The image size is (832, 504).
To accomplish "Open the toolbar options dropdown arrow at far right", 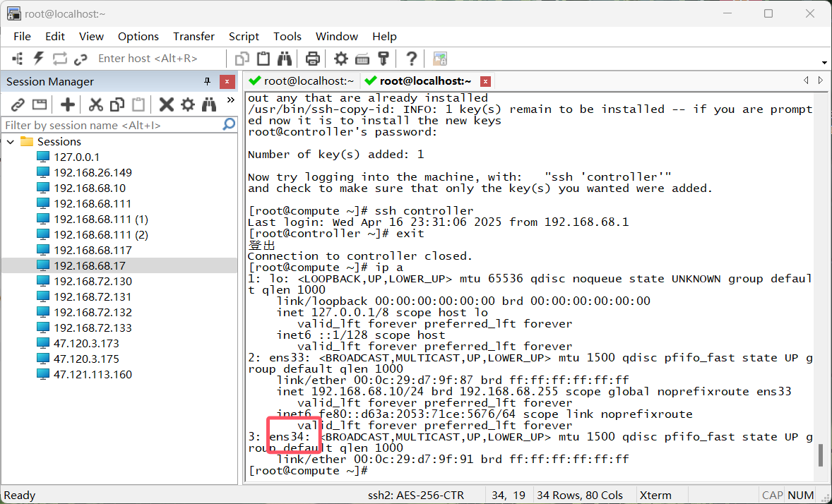I will [x=824, y=64].
